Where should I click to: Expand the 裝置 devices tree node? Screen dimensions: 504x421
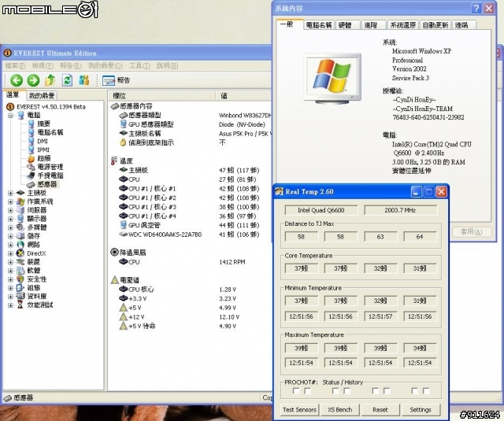point(10,262)
